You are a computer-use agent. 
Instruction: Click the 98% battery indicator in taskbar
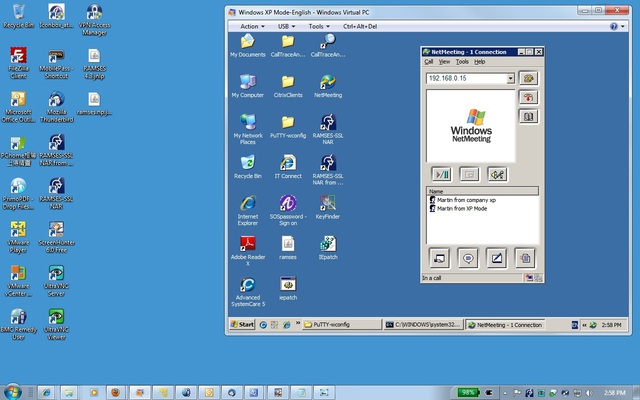coord(468,393)
